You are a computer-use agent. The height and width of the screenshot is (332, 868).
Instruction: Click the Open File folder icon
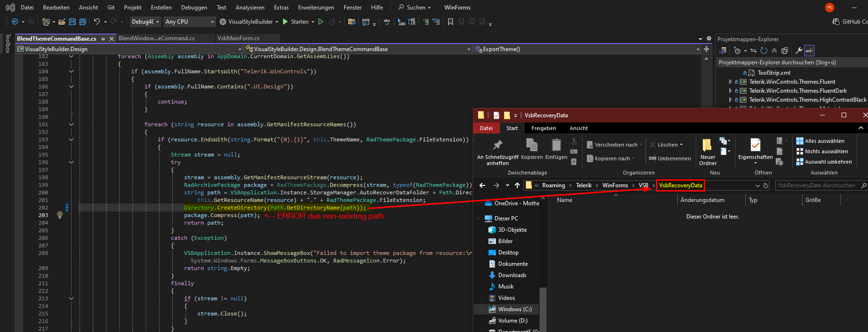click(62, 22)
